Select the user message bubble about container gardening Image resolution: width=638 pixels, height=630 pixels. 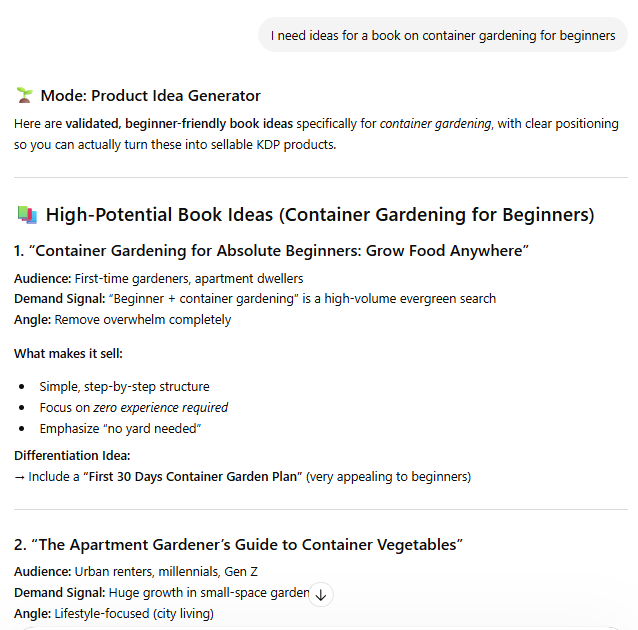tap(443, 35)
